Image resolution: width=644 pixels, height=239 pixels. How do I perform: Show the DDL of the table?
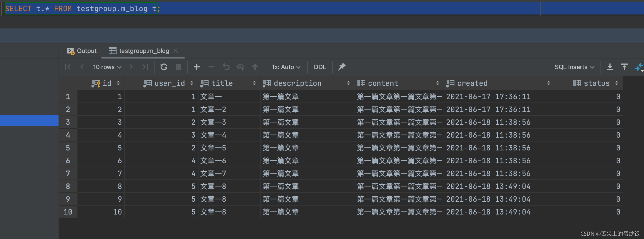coord(320,67)
